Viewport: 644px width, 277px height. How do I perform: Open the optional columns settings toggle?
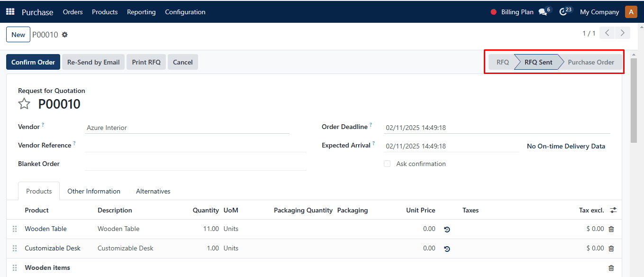pyautogui.click(x=614, y=210)
